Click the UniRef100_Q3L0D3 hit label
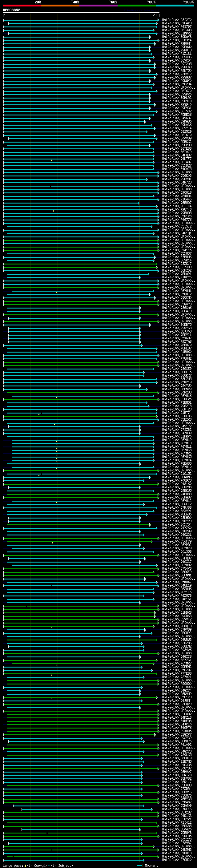The height and width of the screenshot is (868, 197). click(x=177, y=785)
